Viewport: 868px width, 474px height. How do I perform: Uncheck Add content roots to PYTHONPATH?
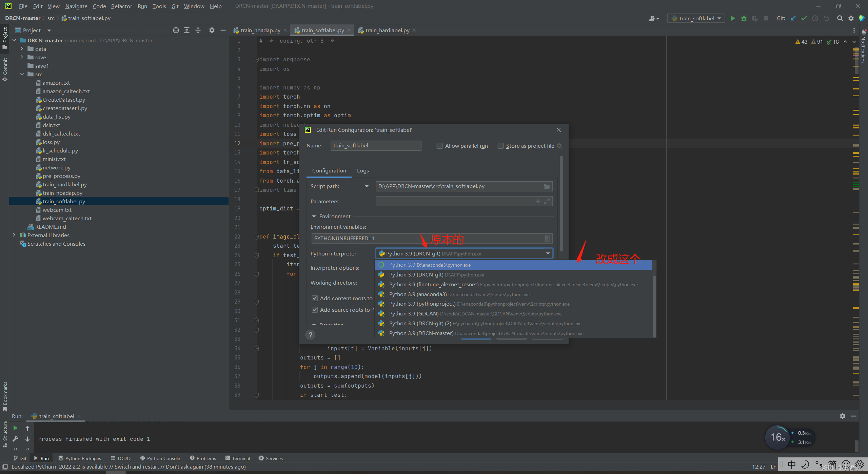pyautogui.click(x=315, y=298)
